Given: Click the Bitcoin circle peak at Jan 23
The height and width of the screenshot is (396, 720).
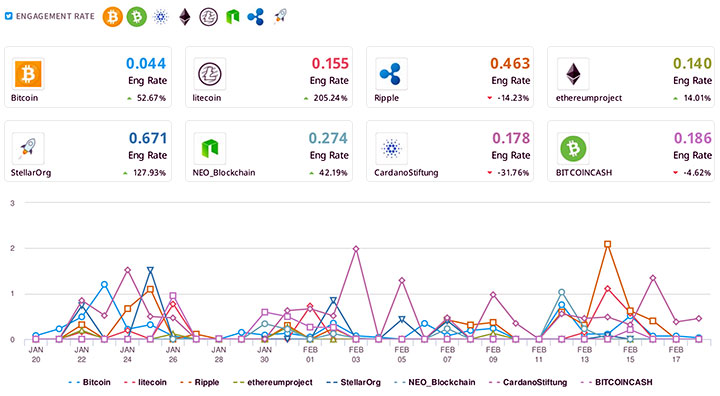Looking at the screenshot, I should pos(105,285).
